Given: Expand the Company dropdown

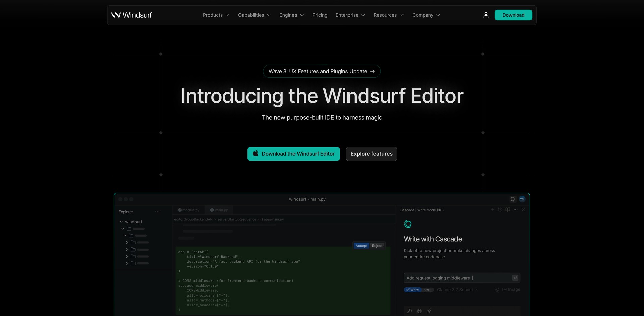Looking at the screenshot, I should click(x=426, y=15).
